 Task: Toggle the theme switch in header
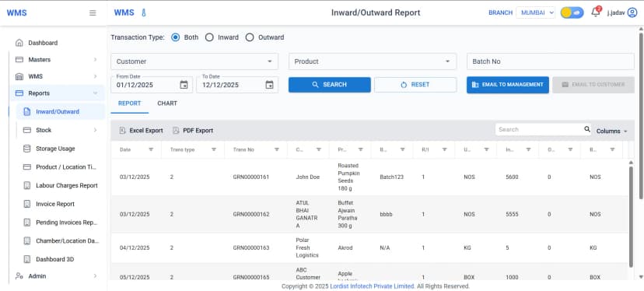click(x=572, y=12)
